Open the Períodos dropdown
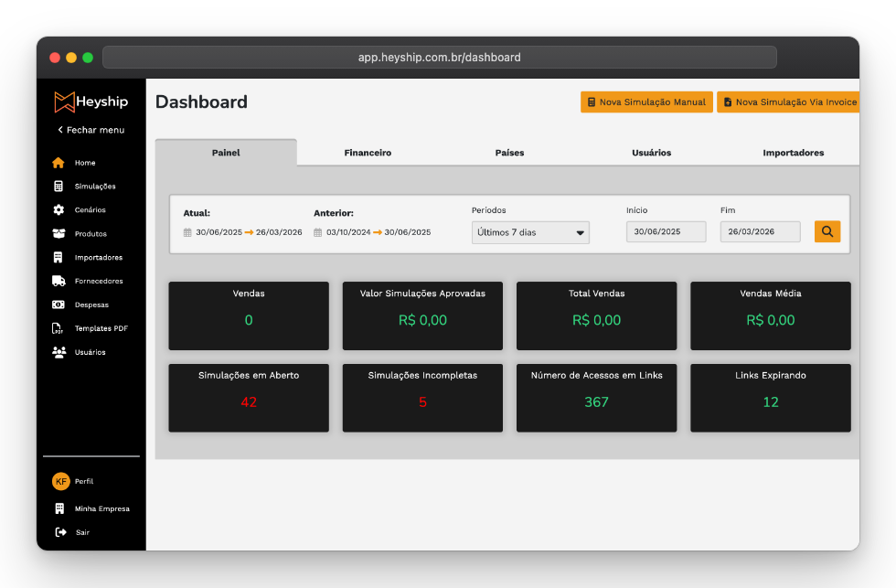This screenshot has width=896, height=588. [x=530, y=232]
